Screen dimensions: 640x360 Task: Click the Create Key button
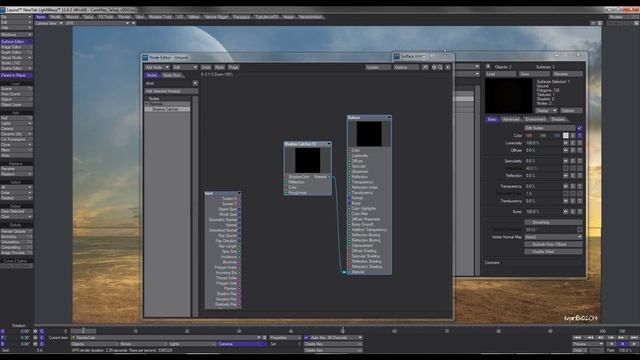pos(333,344)
